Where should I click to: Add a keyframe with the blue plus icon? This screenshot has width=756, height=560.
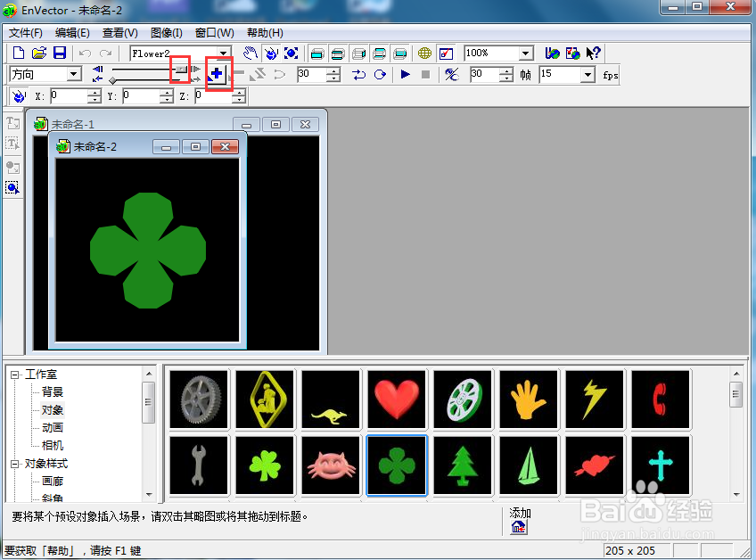(217, 74)
